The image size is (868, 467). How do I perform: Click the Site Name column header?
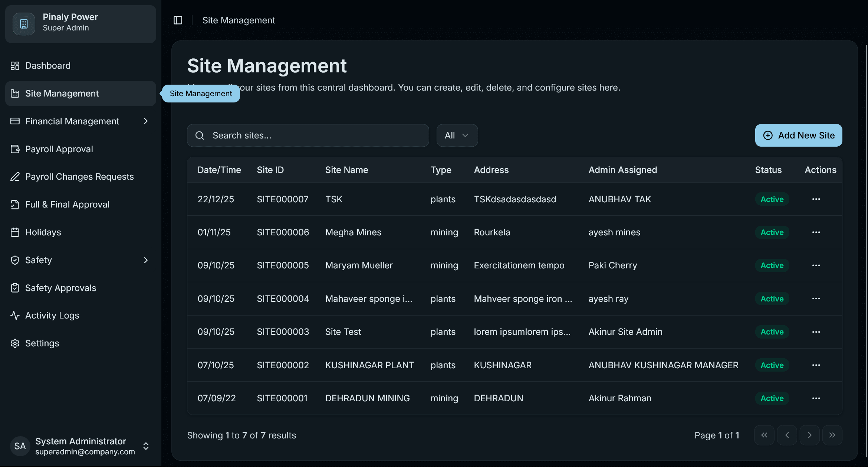346,170
